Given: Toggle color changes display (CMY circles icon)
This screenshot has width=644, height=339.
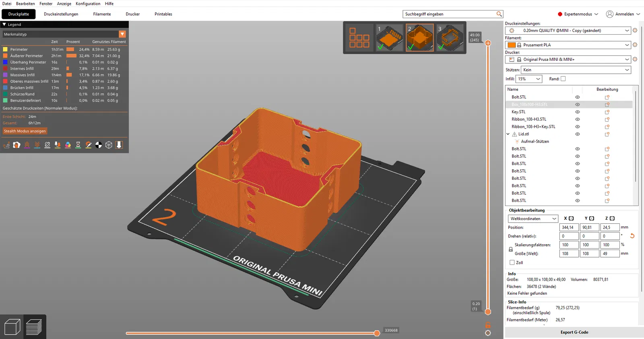Looking at the screenshot, I should click(x=68, y=145).
